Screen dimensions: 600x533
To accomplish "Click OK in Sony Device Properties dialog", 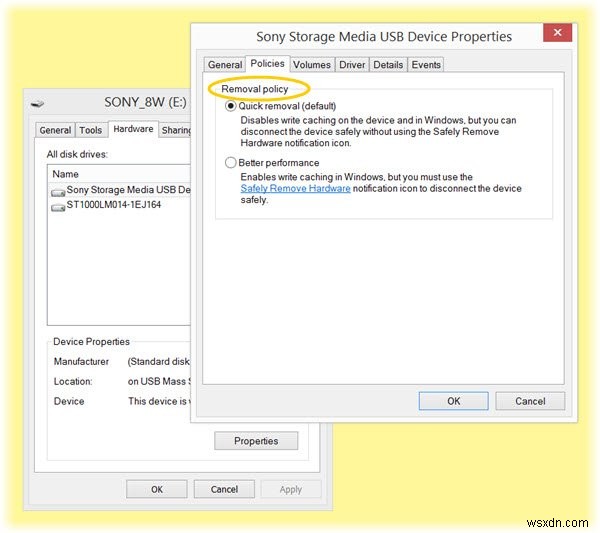I will [x=453, y=401].
